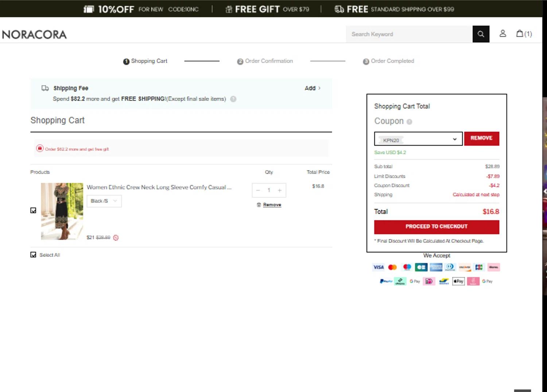This screenshot has height=392, width=547.
Task: Click the 'We Accept' label
Action: (x=437, y=256)
